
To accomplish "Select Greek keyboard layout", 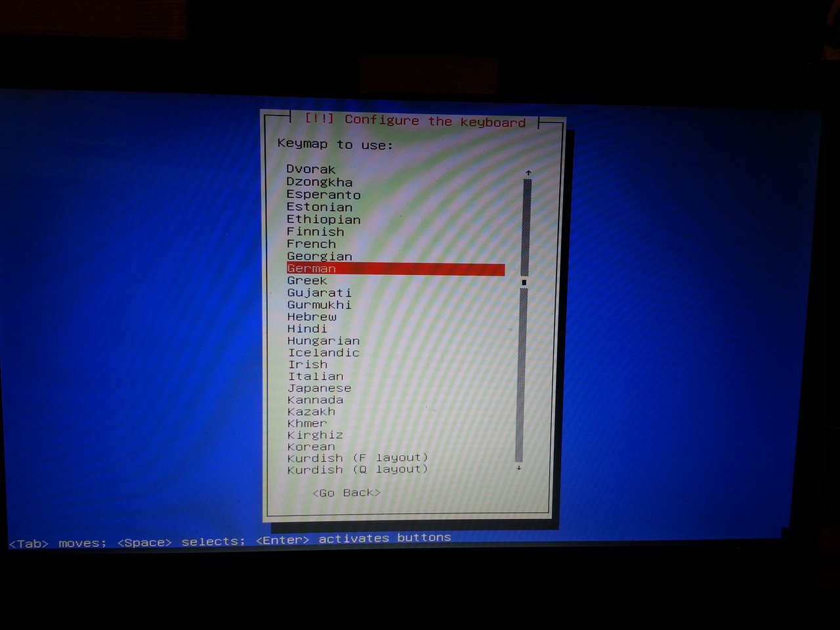I will pyautogui.click(x=307, y=281).
